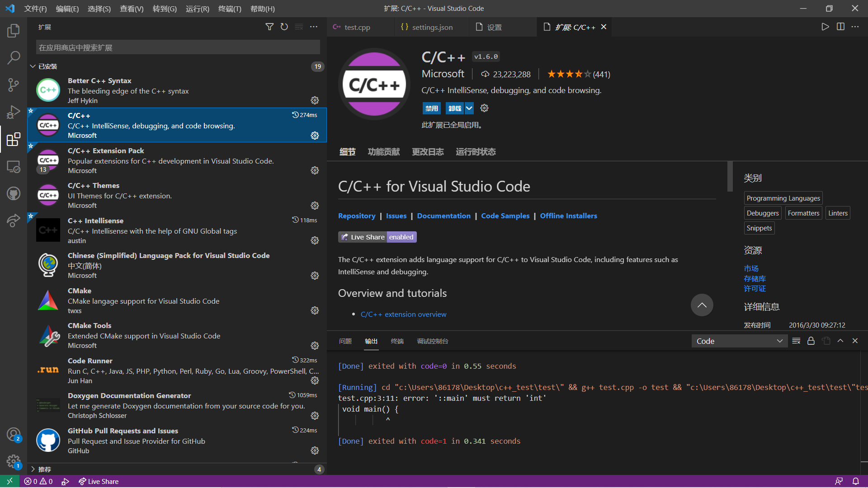Viewport: 868px width, 488px height.
Task: Open Live Share view in activity bar
Action: click(14, 221)
